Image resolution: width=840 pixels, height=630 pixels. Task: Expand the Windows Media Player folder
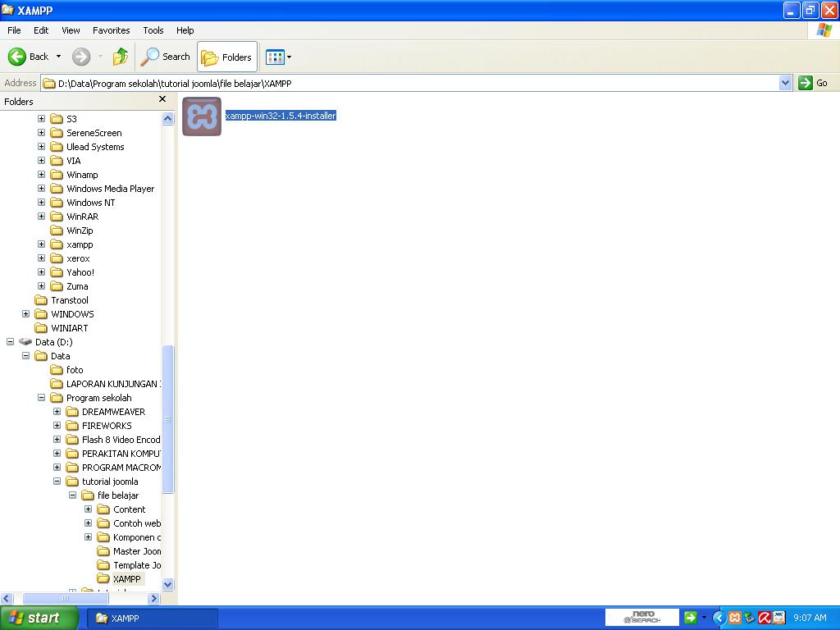pos(41,188)
